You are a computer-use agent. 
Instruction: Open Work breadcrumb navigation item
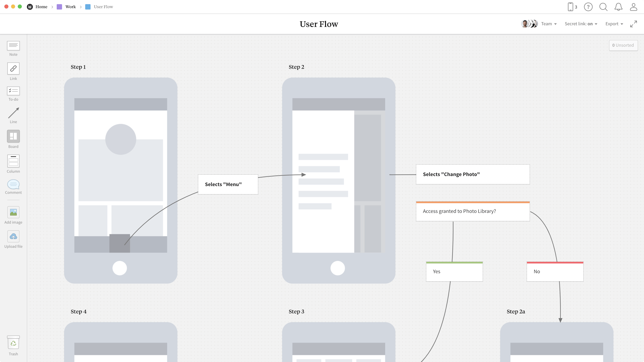pos(70,6)
